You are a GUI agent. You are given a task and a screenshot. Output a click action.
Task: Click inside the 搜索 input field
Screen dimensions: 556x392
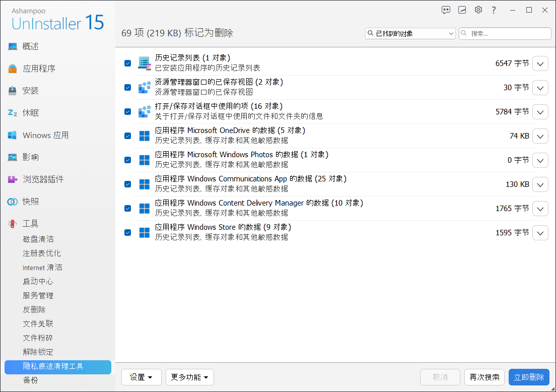point(505,33)
